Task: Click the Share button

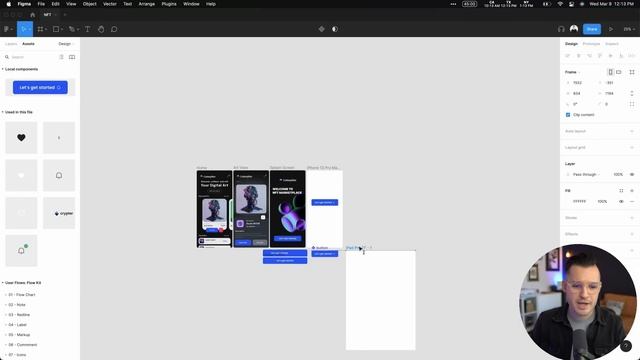Action: click(x=592, y=29)
